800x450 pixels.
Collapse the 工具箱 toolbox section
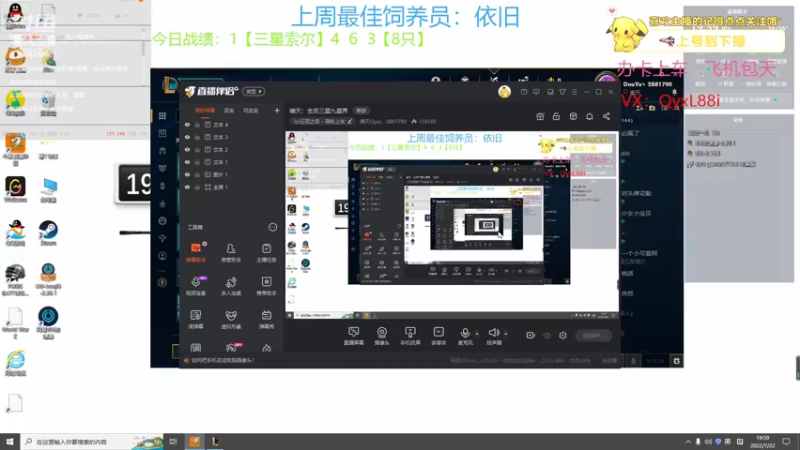click(272, 227)
